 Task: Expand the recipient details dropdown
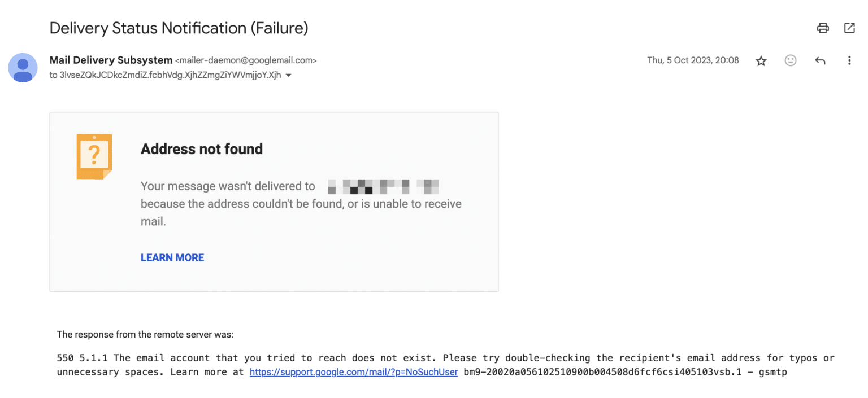click(x=288, y=75)
